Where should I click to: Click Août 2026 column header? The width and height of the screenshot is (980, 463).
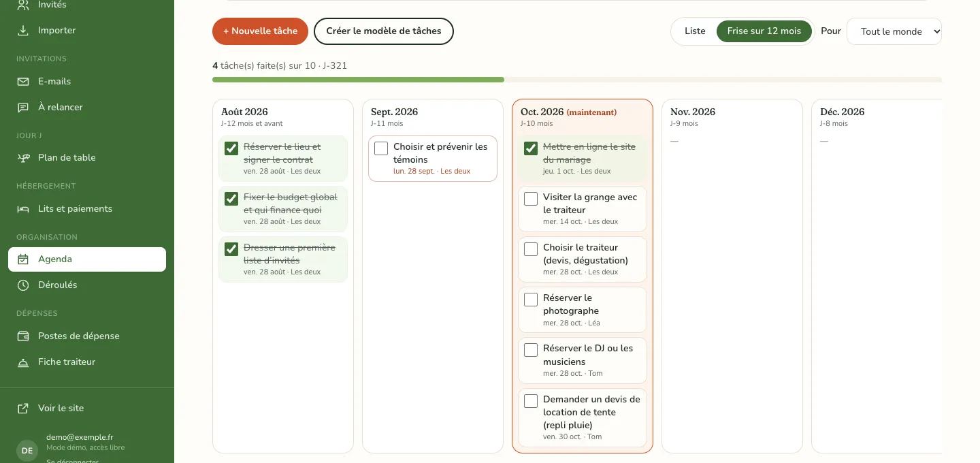(244, 112)
